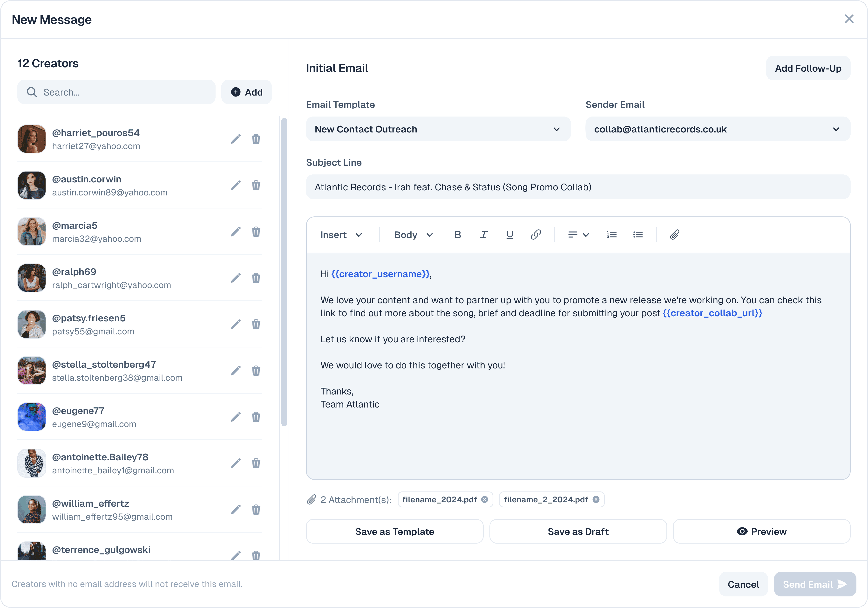Edit @harriet_pouros54 with the pencil icon
The image size is (868, 608).
coord(236,139)
